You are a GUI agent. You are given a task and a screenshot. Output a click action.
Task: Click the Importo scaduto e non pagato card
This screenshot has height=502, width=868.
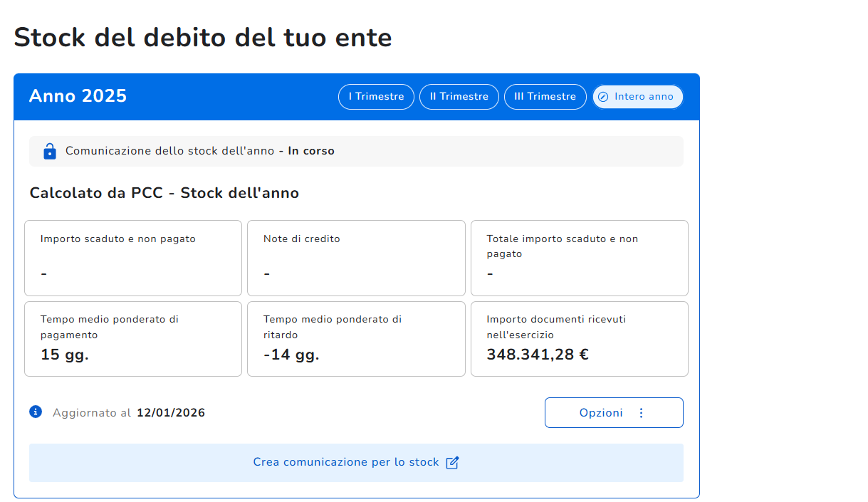point(133,258)
